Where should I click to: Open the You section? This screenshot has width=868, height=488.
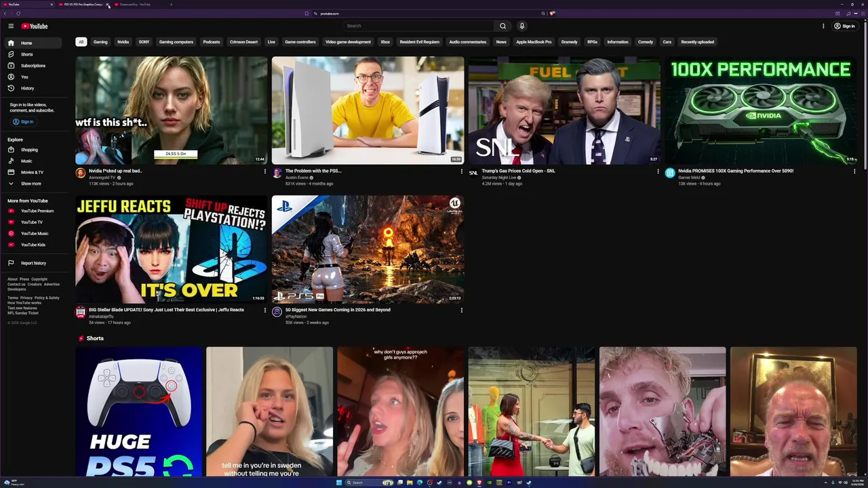click(x=34, y=77)
